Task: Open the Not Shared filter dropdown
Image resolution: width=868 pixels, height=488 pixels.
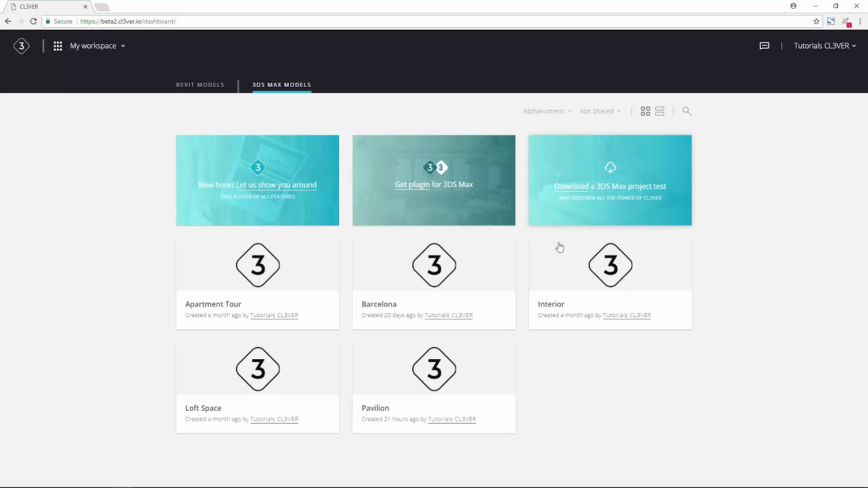Action: coord(600,111)
